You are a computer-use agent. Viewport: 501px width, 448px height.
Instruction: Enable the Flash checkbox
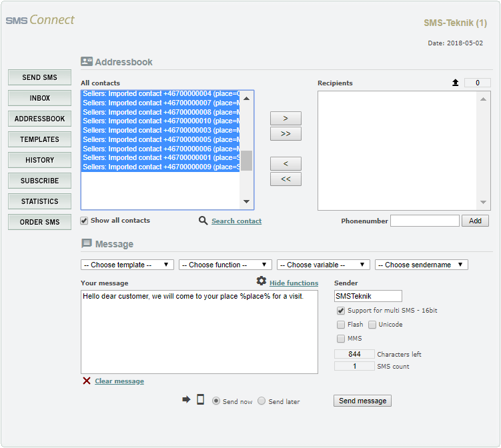tap(341, 325)
